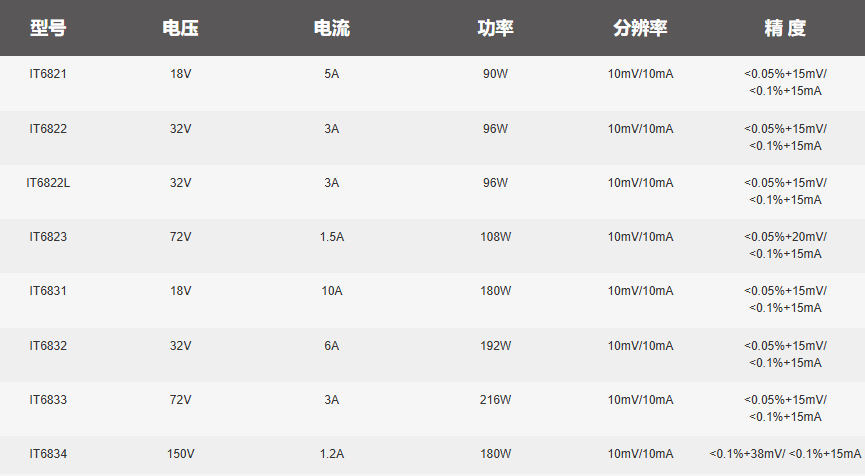The width and height of the screenshot is (865, 476).
Task: Click the 10A current cell
Action: pos(332,291)
